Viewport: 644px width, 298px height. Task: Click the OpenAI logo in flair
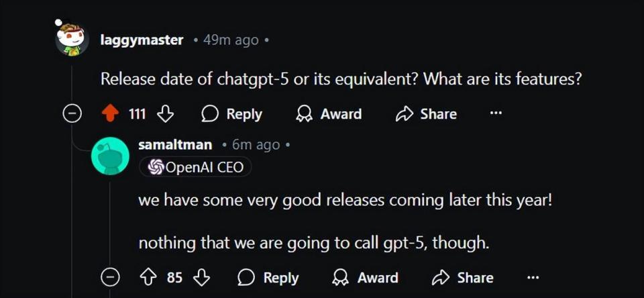coord(155,167)
